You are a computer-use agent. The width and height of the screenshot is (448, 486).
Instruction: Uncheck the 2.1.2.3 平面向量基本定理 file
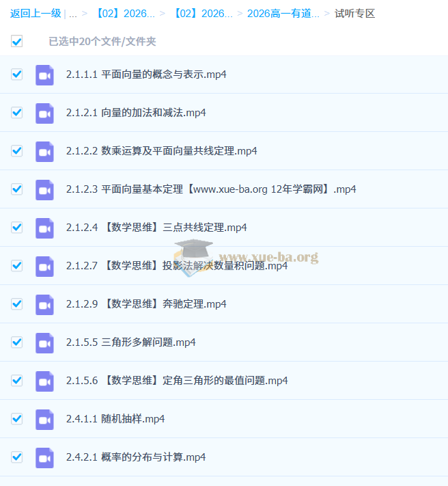(x=16, y=189)
